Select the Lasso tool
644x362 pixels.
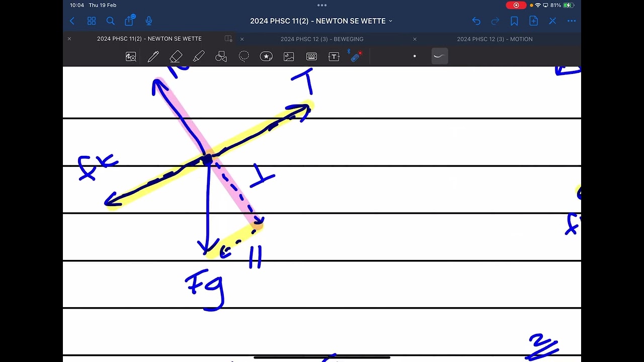pos(244,57)
